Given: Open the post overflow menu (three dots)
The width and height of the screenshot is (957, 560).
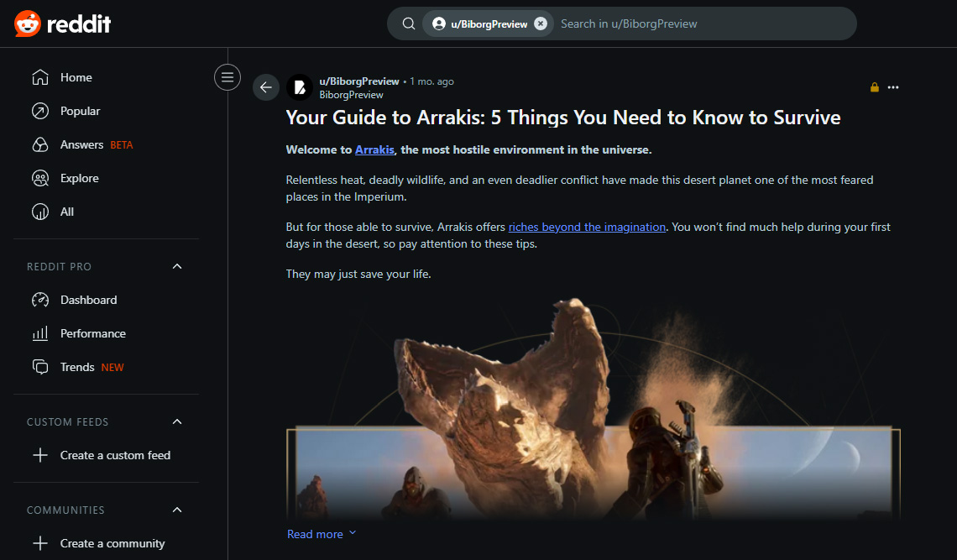Looking at the screenshot, I should tap(893, 87).
